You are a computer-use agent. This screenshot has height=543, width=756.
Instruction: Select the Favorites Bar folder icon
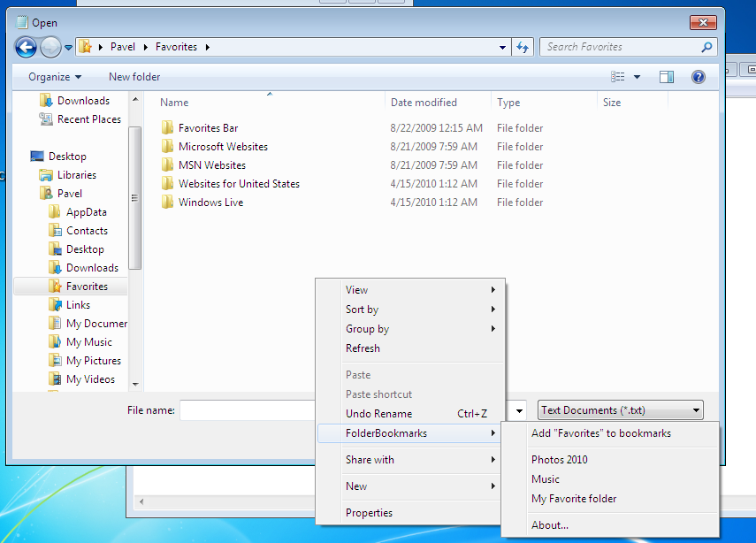(167, 128)
